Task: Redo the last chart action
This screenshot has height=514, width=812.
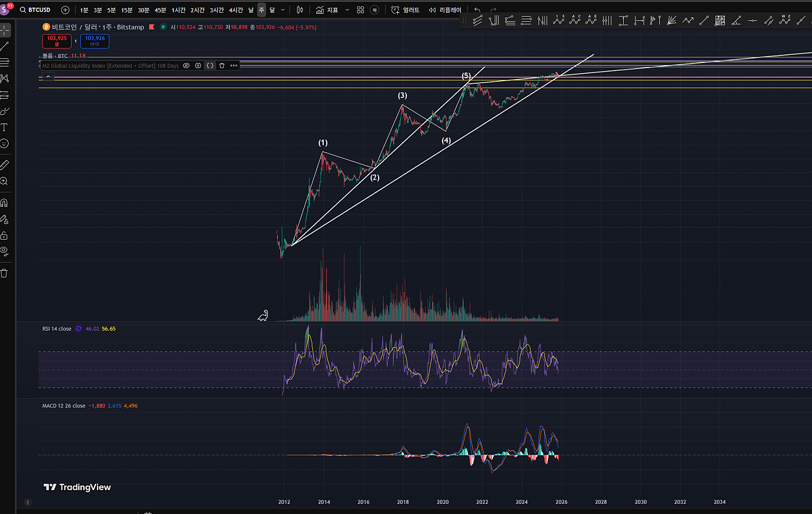Action: (x=493, y=10)
